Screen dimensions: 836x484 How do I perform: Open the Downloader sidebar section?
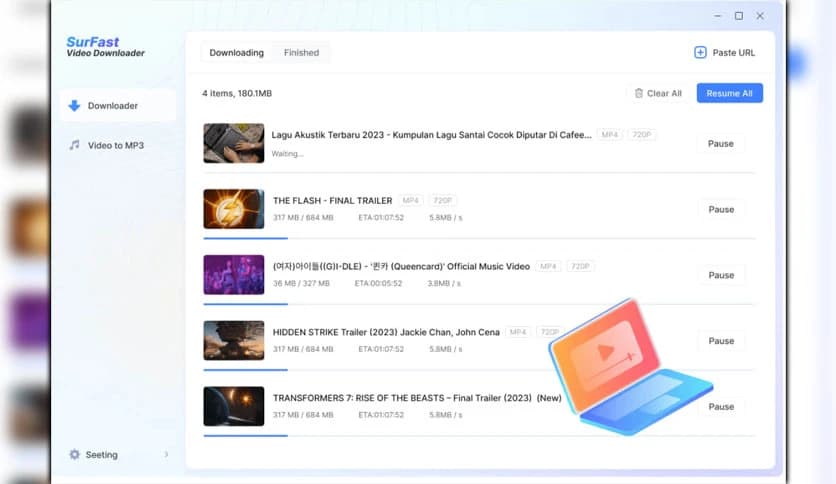point(118,106)
